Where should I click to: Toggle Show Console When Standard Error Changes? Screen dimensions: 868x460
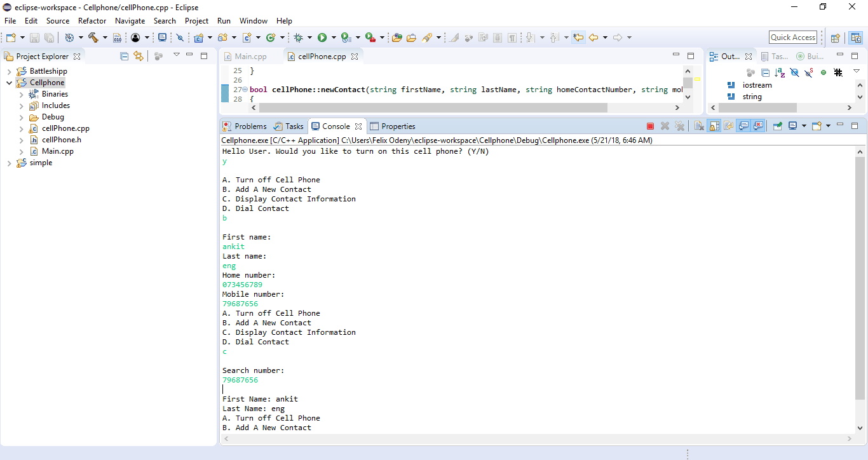point(757,126)
